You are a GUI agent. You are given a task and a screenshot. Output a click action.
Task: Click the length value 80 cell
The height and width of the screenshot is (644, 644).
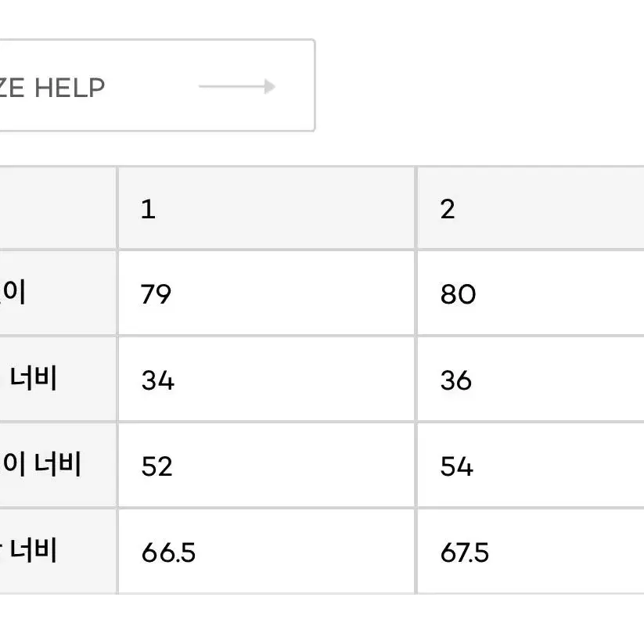(531, 293)
